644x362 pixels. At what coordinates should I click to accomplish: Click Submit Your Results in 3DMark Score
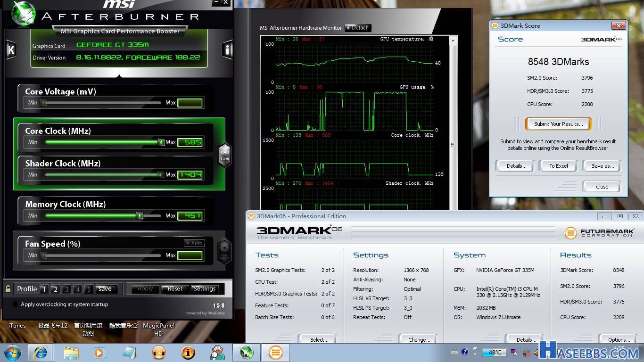[559, 124]
